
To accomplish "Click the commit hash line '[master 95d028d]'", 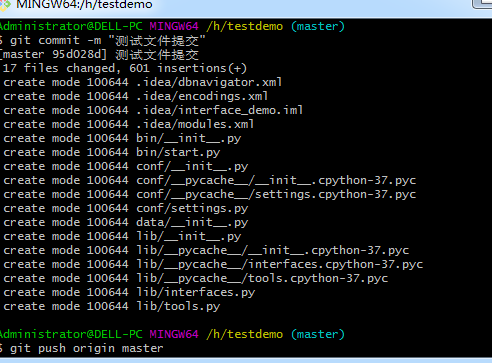I will tap(99, 55).
